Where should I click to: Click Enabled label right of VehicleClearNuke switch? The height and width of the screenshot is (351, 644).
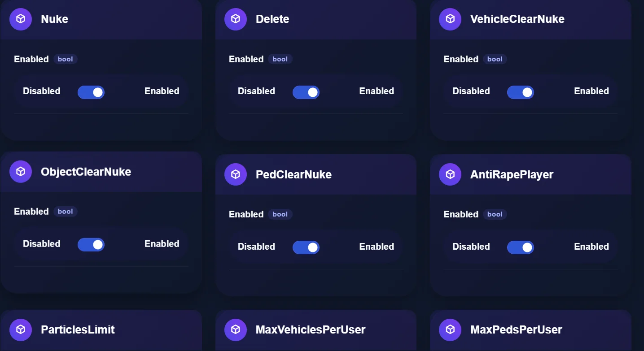pyautogui.click(x=591, y=91)
